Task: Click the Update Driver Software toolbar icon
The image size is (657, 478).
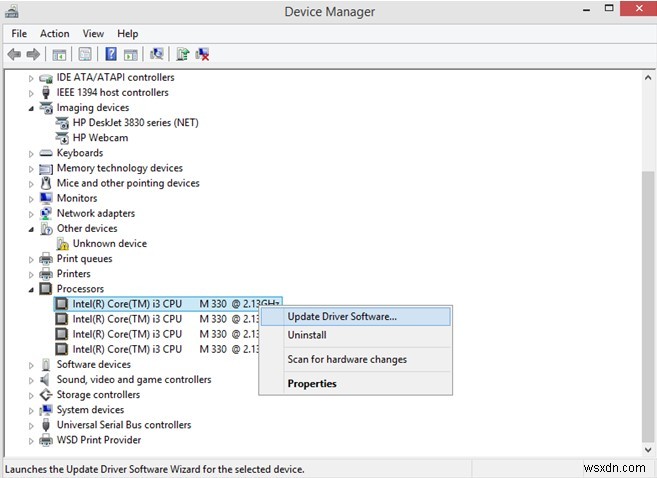Action: click(x=183, y=54)
